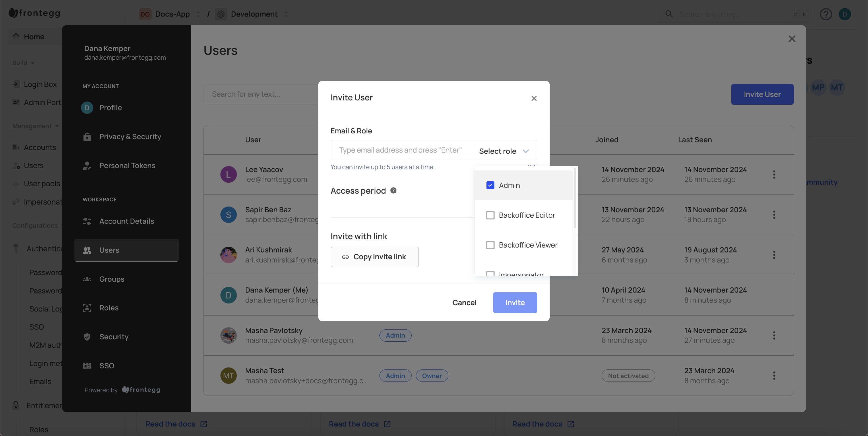This screenshot has height=436, width=868.
Task: Check the Backoffice Editor role
Action: [x=490, y=215]
